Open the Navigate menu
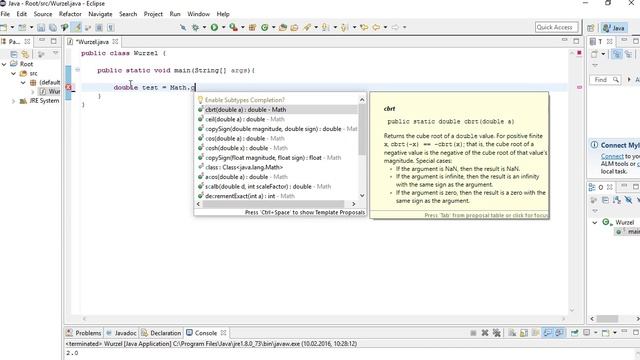 pos(100,14)
